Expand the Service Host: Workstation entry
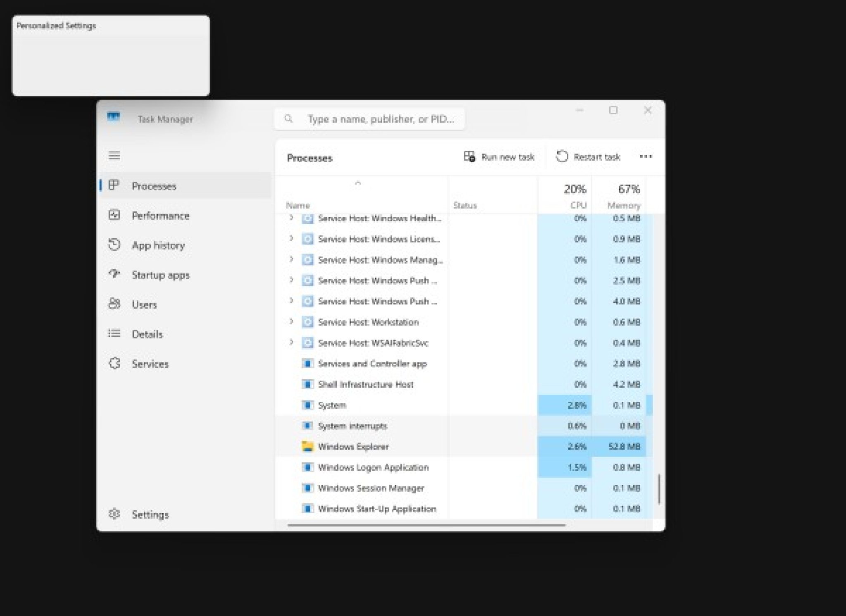Screen dimensions: 846x616 pos(292,322)
